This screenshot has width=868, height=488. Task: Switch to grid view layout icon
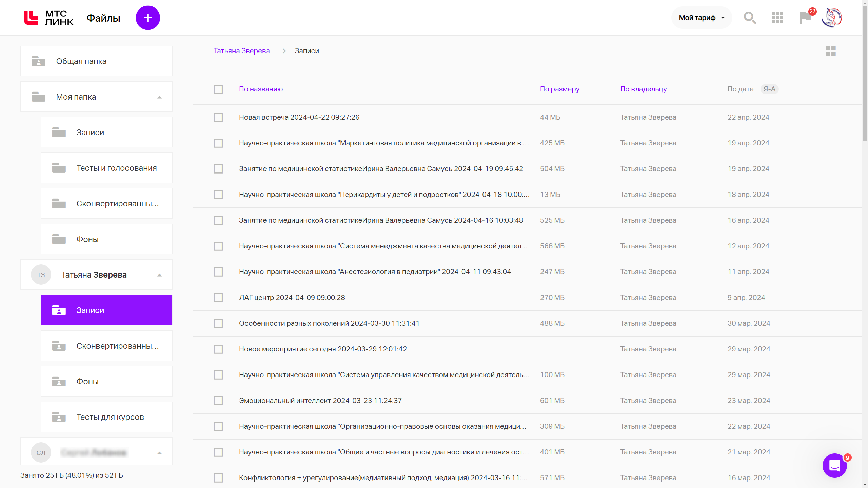click(830, 51)
